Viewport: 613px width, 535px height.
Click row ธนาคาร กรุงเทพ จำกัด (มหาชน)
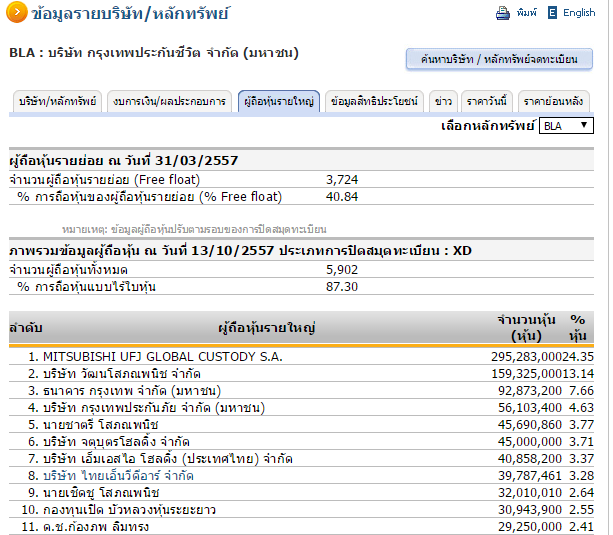pyautogui.click(x=301, y=391)
